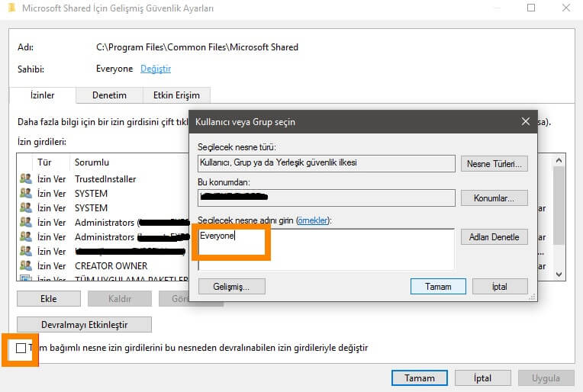Click the Adları Denetle button
The width and height of the screenshot is (583, 392).
point(494,237)
